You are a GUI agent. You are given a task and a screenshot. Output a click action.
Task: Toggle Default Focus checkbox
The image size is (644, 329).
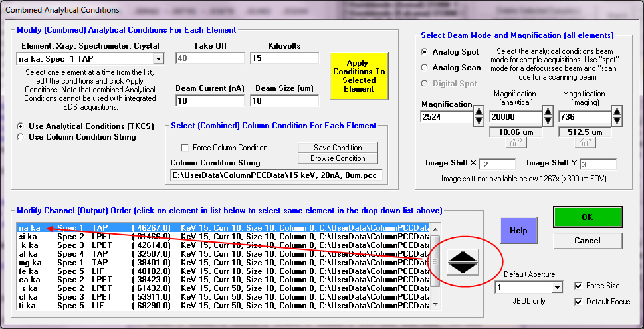pyautogui.click(x=578, y=302)
